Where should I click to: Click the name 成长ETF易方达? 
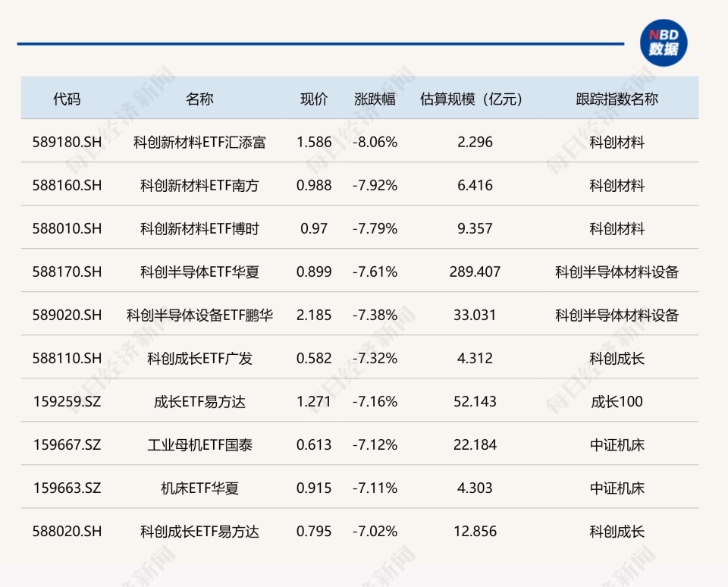pos(199,401)
